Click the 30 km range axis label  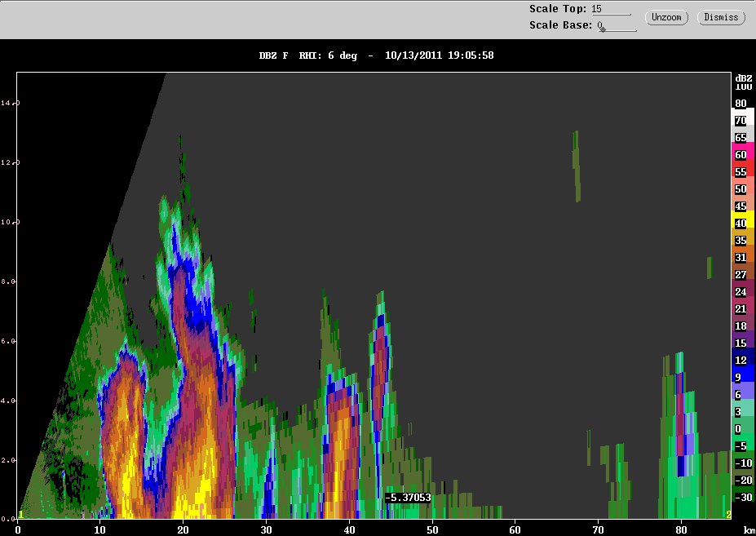(x=266, y=529)
